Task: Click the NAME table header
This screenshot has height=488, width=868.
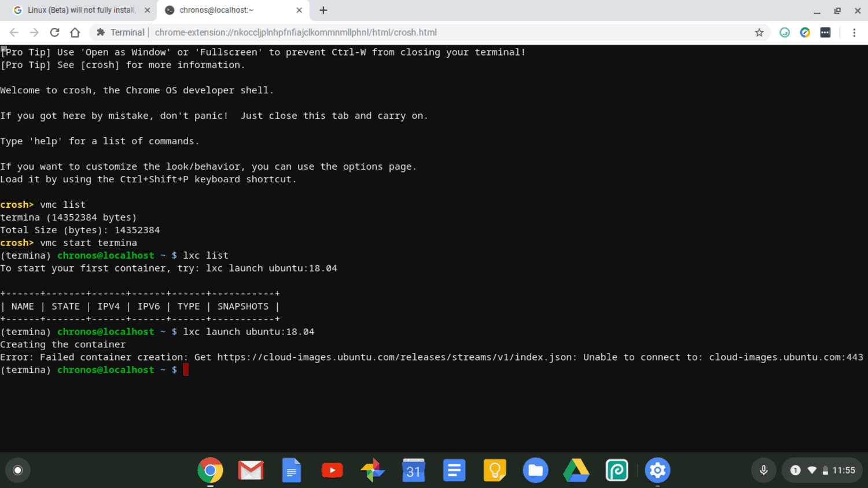Action: click(23, 306)
